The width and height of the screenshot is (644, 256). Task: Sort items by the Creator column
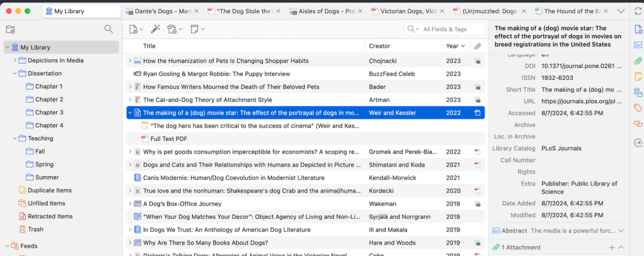tap(403, 46)
